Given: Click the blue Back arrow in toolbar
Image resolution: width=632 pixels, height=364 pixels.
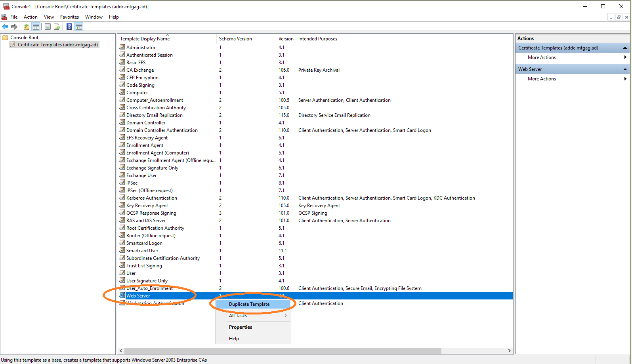Looking at the screenshot, I should 5,27.
